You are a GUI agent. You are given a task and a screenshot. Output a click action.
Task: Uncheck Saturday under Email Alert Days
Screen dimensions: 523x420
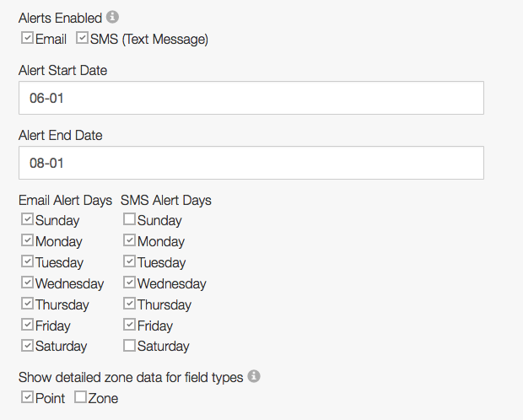[27, 345]
